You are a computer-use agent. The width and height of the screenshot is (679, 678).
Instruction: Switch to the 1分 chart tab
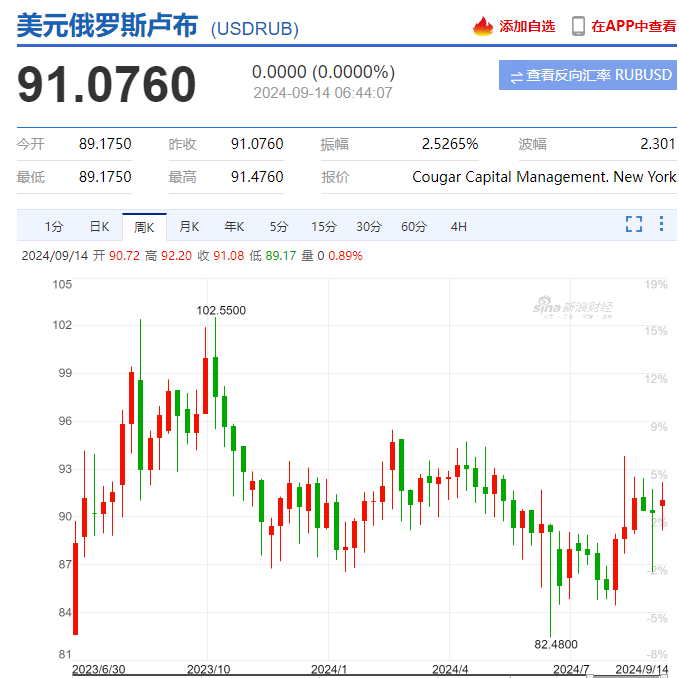point(54,226)
